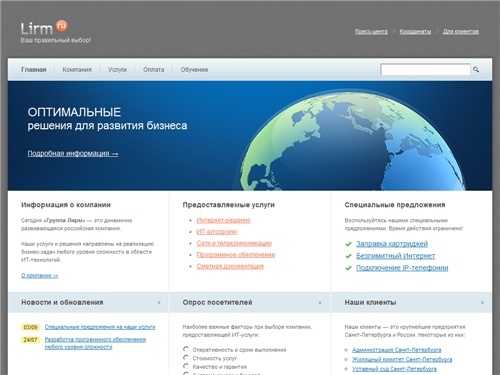Collapse the Опрос посетителей panel arrow
500x375 pixels.
[320, 303]
